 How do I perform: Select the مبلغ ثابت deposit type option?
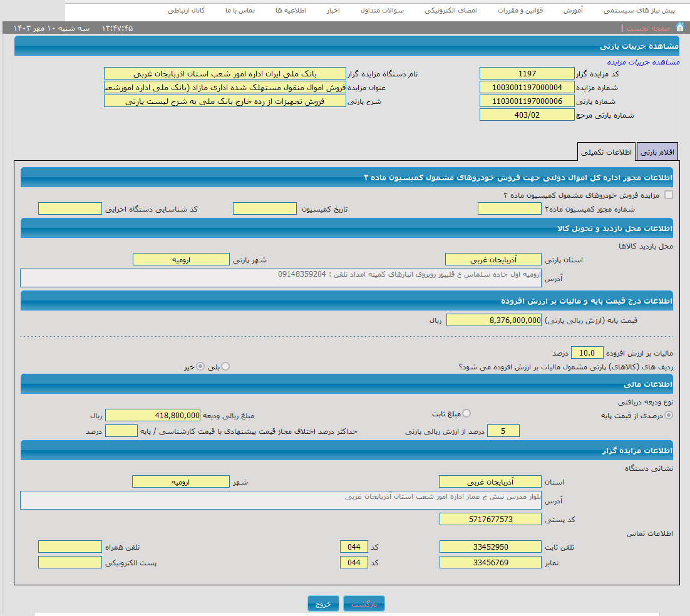click(466, 413)
